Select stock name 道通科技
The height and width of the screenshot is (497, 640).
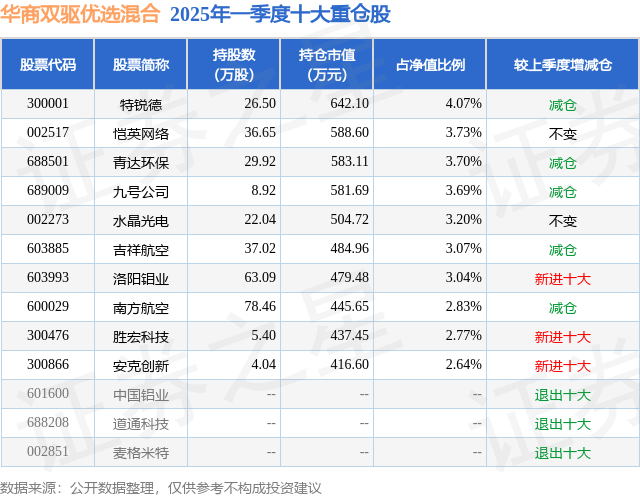[x=141, y=424]
